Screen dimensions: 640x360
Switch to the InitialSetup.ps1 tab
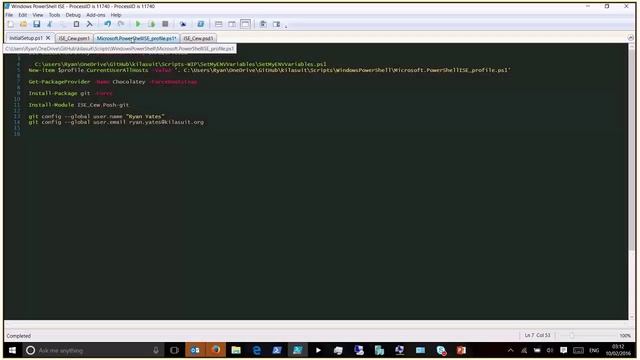click(25, 38)
